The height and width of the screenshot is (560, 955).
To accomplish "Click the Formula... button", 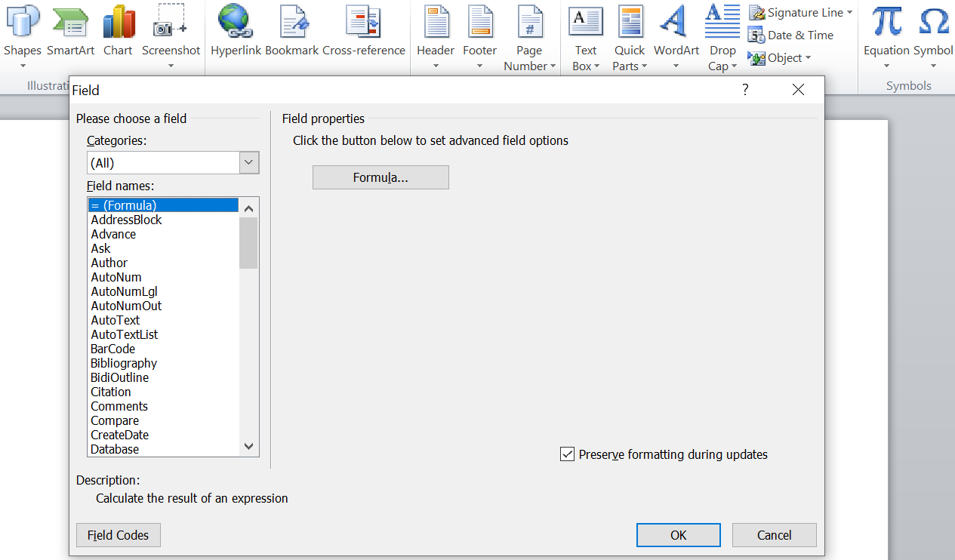I will click(380, 177).
